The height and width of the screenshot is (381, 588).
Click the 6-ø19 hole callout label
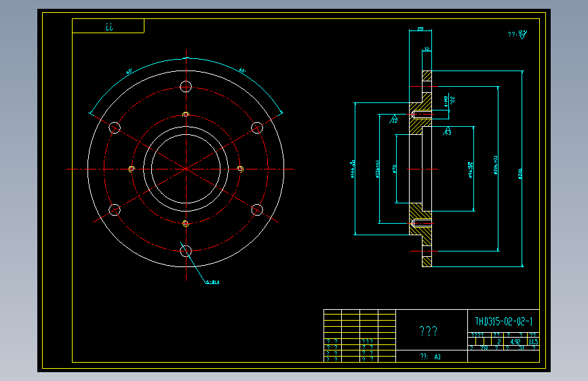213,281
